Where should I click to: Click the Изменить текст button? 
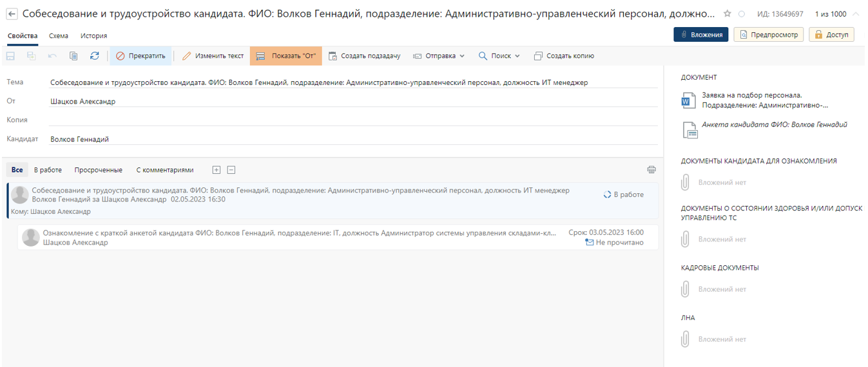(x=213, y=56)
